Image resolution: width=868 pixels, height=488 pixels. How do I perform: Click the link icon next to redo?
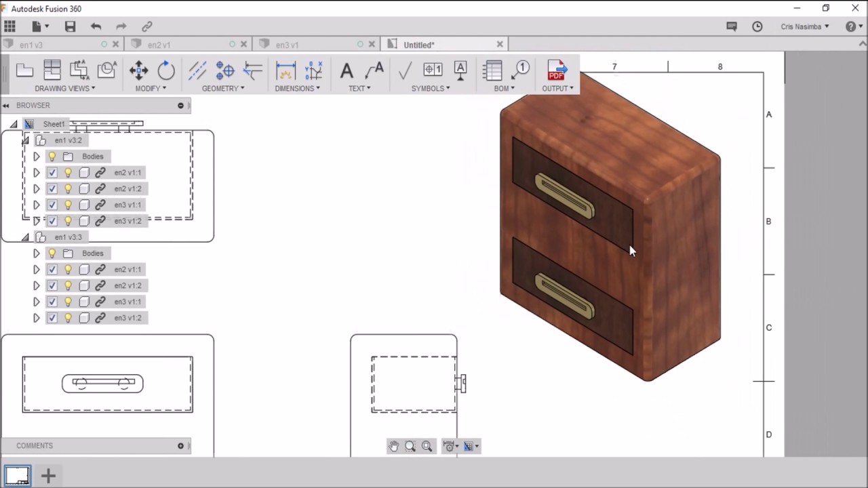pos(146,26)
